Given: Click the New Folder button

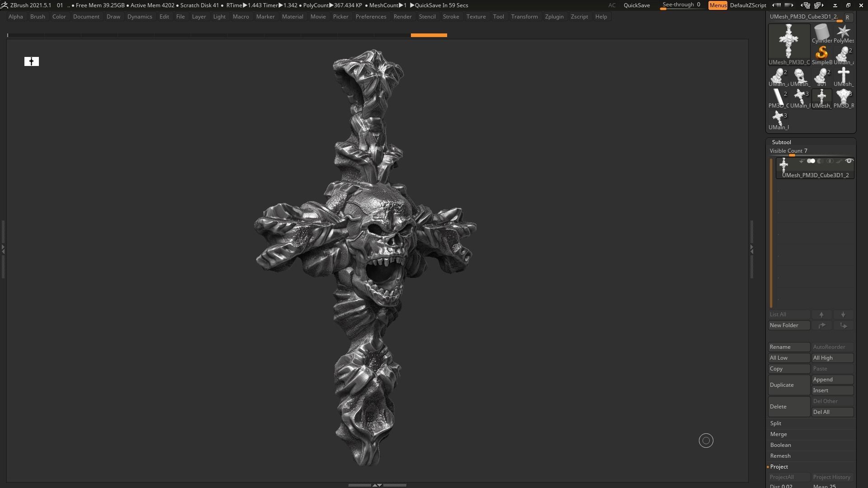Looking at the screenshot, I should pos(789,325).
